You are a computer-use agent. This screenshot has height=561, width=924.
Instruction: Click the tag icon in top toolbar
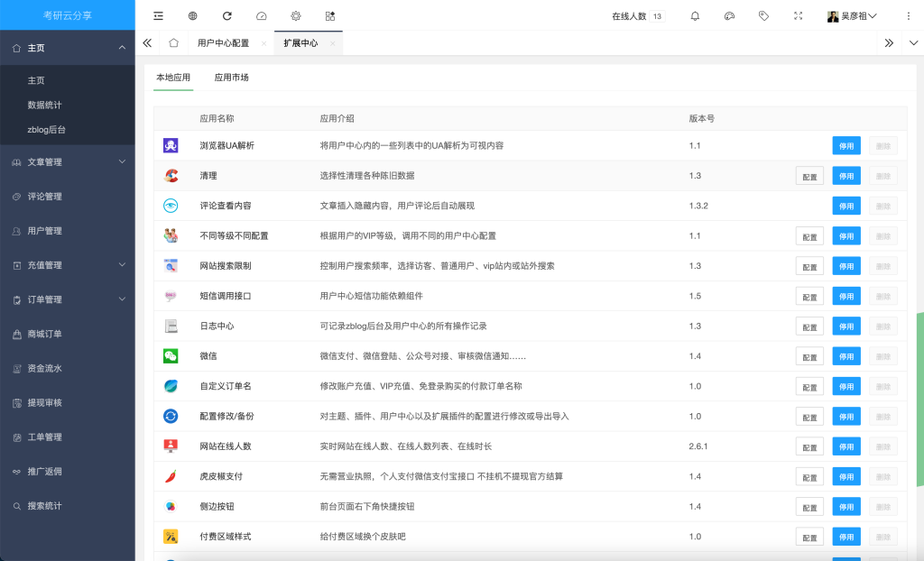[763, 16]
